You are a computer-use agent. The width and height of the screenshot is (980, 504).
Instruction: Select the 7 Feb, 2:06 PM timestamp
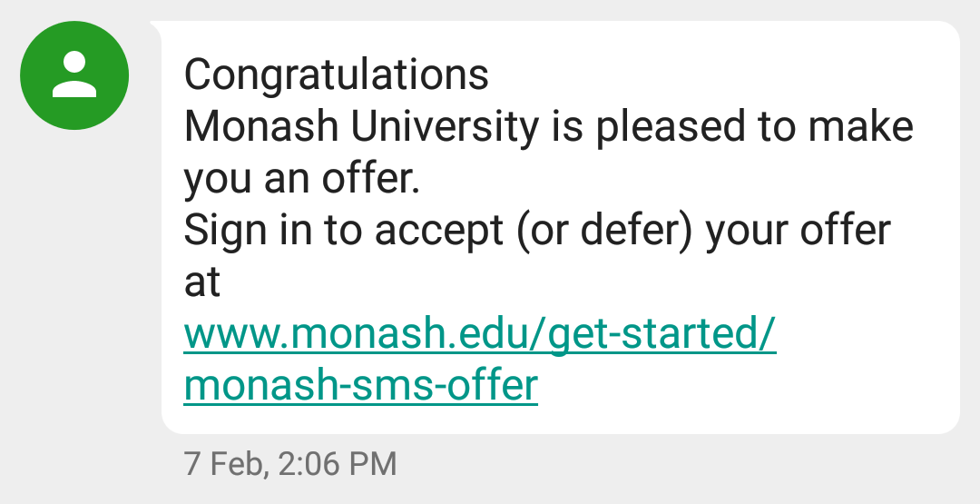click(290, 465)
